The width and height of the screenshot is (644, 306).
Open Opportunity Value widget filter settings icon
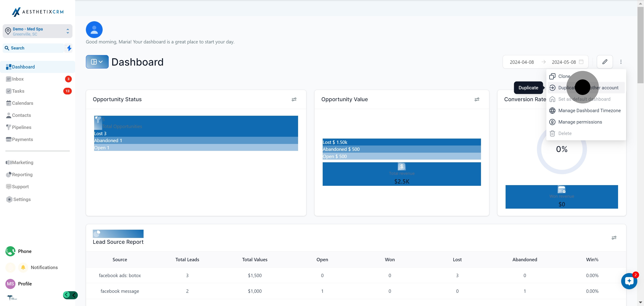click(x=477, y=99)
